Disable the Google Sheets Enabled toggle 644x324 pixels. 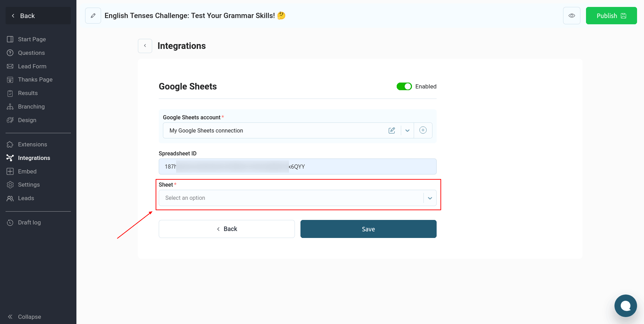pos(404,86)
